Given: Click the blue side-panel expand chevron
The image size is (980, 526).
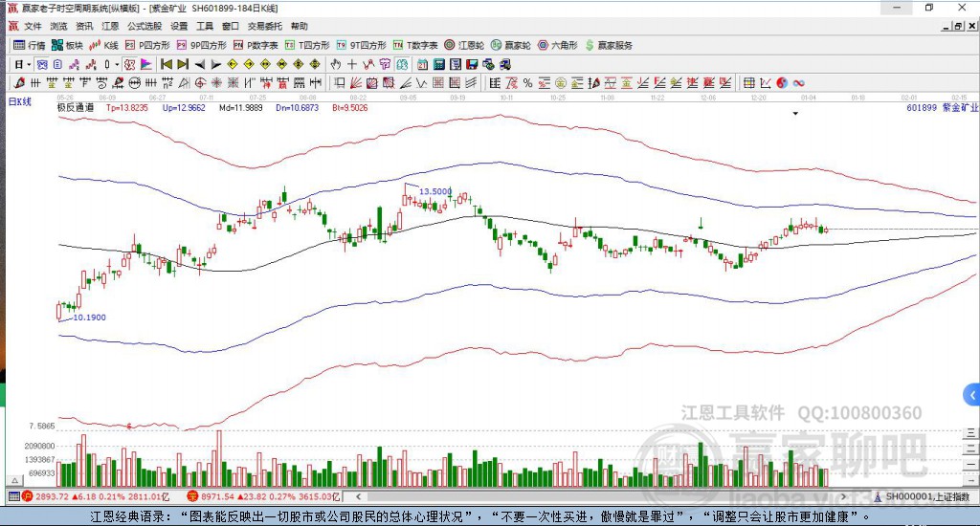Looking at the screenshot, I should point(972,395).
